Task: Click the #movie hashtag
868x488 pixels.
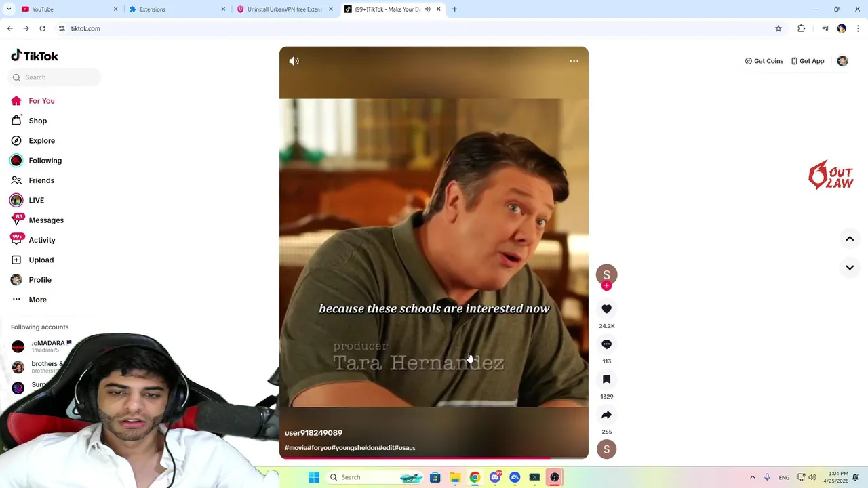Action: (296, 448)
